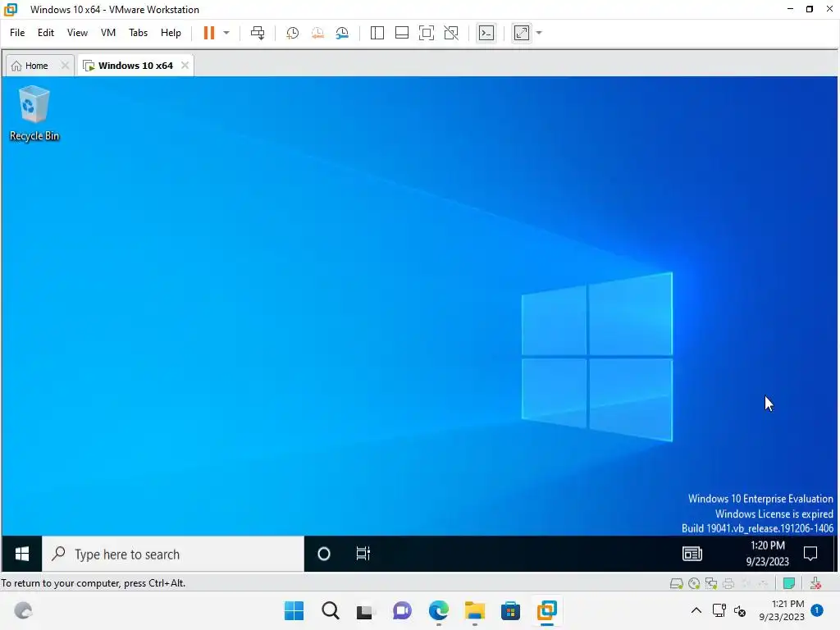Open Task View in the guest taskbar
The height and width of the screenshot is (630, 840).
(363, 554)
